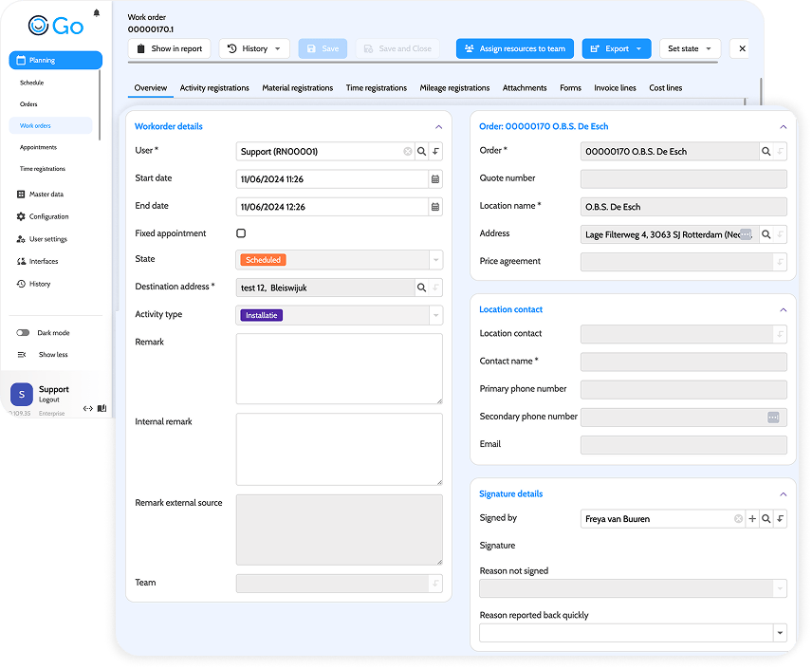The image size is (812, 669).
Task: Click inside the Remark text area
Action: [x=340, y=368]
